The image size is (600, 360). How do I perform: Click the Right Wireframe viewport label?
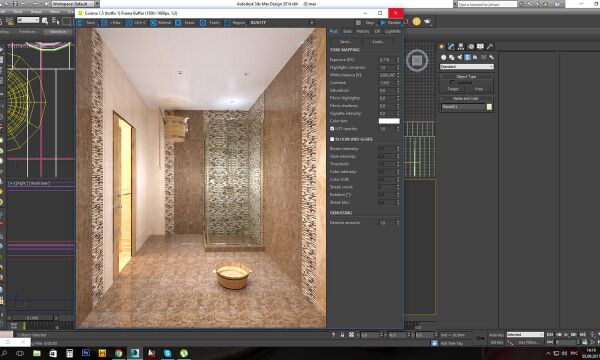[x=29, y=183]
